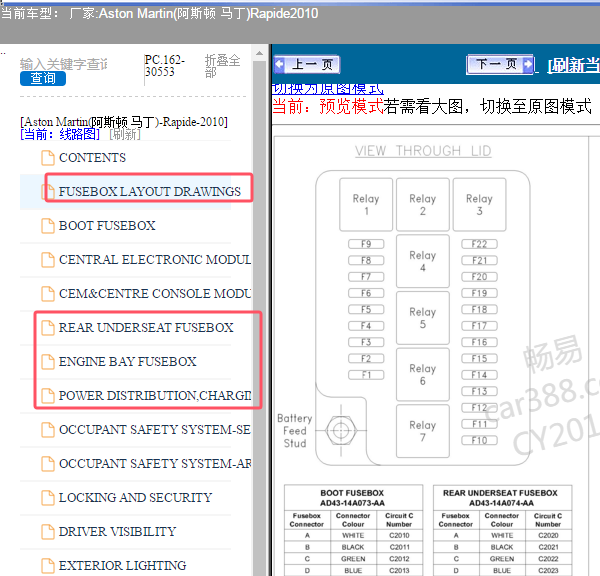This screenshot has width=600, height=576.
Task: Click the REAR UNDERSEAT FUSEBOX AD43-14A074-AA table header
Action: [x=501, y=498]
